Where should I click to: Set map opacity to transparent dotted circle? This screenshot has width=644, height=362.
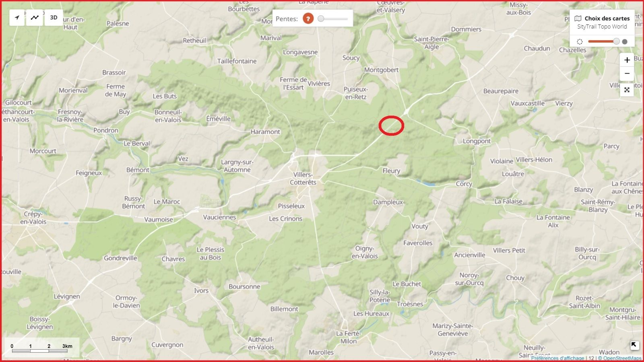pos(580,41)
